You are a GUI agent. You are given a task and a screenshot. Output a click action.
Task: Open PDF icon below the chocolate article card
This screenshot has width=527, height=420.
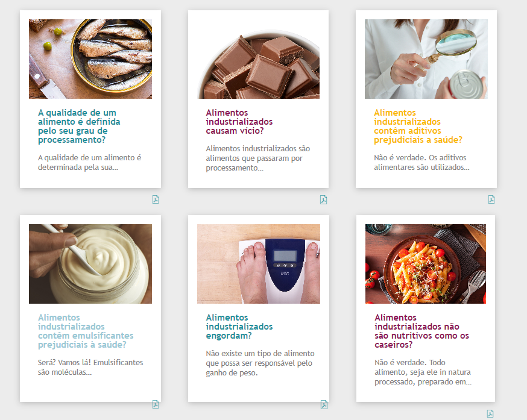(323, 199)
